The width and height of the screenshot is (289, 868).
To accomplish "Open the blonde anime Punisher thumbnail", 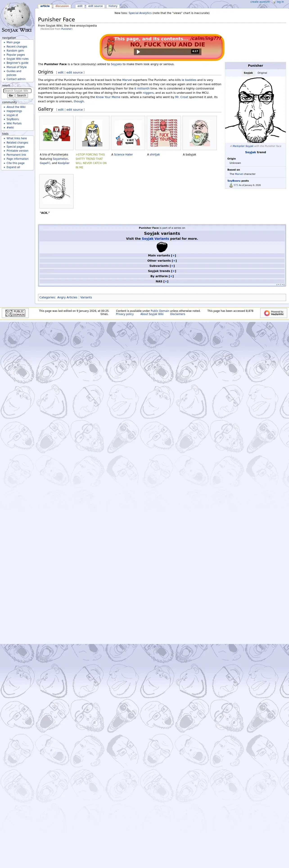I will click(92, 133).
